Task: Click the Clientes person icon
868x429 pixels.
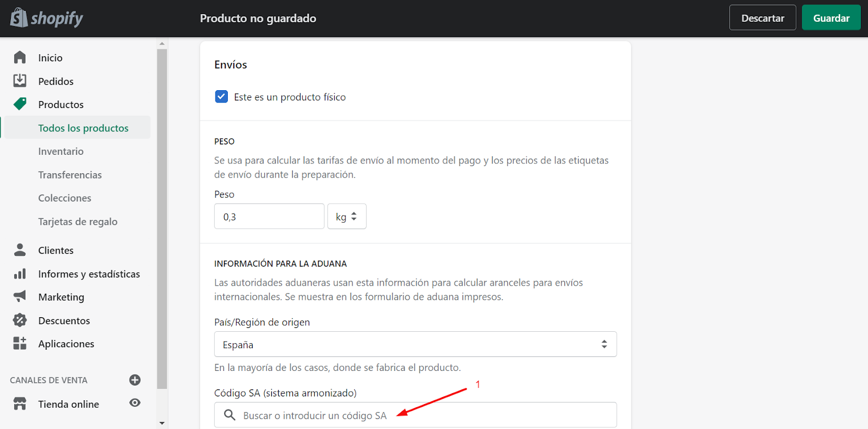Action: point(20,250)
